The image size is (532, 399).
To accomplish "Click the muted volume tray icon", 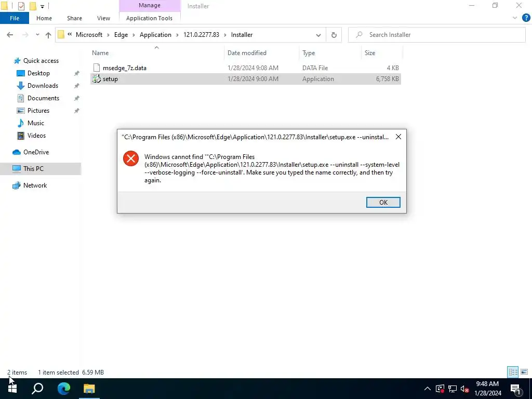I will point(464,389).
